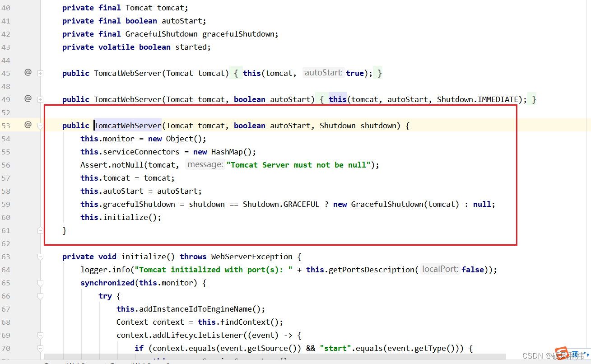Click line number 68 in the gutter
The height and width of the screenshot is (364, 591).
(6, 322)
